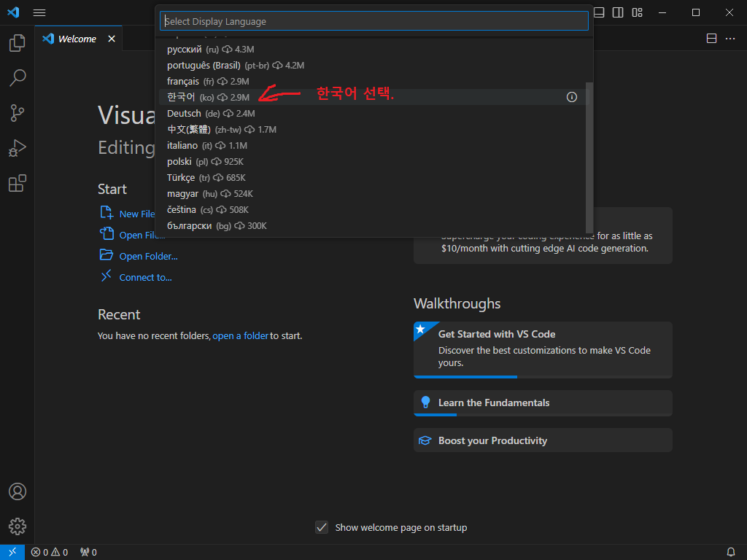Focus the Select Display Language input
Viewport: 747px width, 560px height.
pos(374,21)
